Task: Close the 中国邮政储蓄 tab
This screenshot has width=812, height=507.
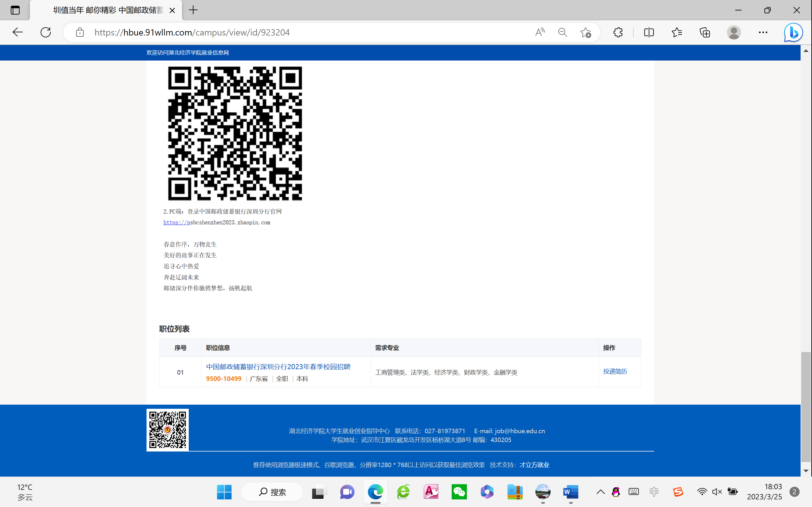Action: [x=172, y=10]
